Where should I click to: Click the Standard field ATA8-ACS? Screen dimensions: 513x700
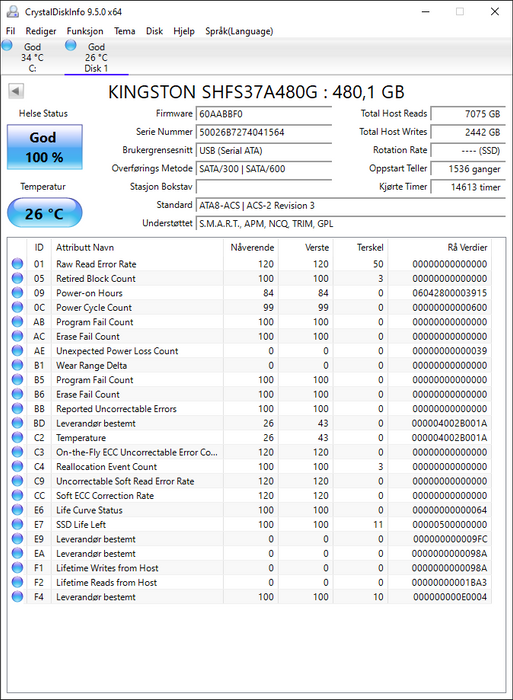[350, 205]
